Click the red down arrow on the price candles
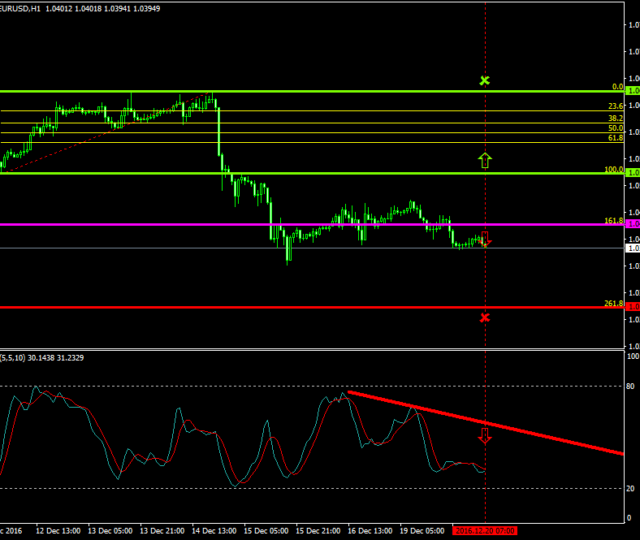The image size is (640, 540). pos(486,238)
